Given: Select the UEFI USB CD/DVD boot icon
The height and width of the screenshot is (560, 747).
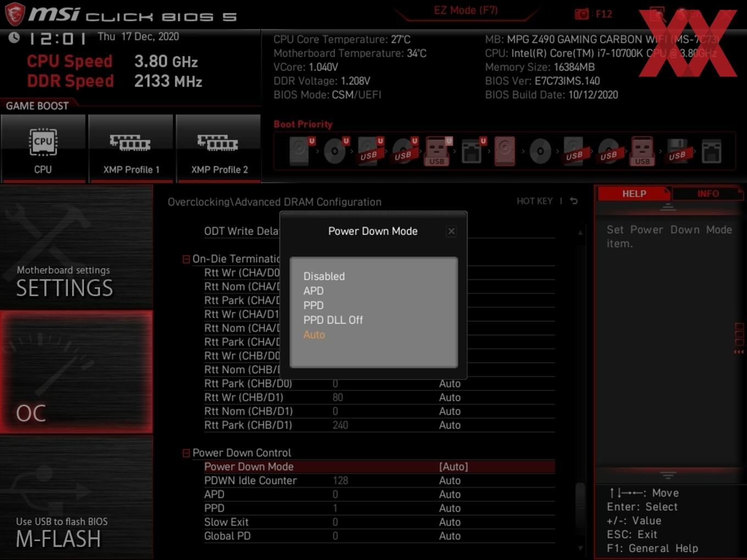Looking at the screenshot, I should tap(405, 151).
